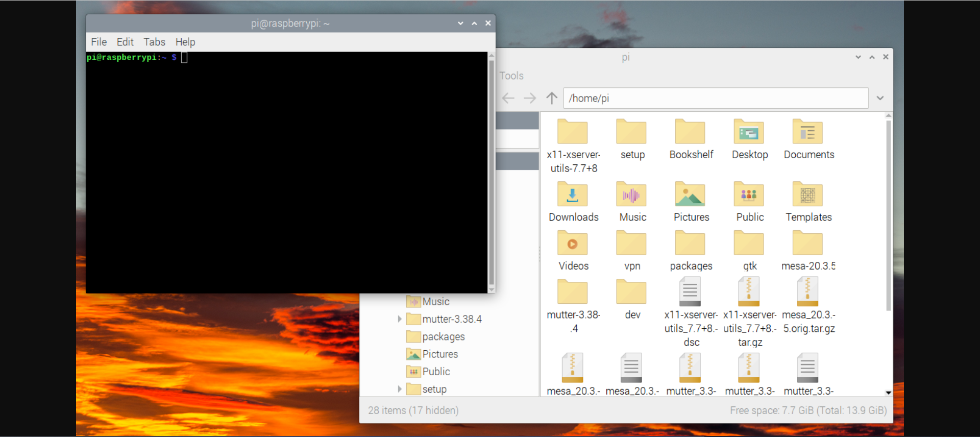
Task: Open the Desktop folder icon
Action: 749,132
